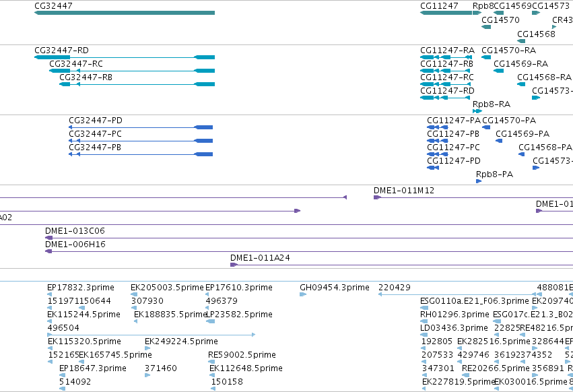Click the 307930 feature label

click(147, 301)
